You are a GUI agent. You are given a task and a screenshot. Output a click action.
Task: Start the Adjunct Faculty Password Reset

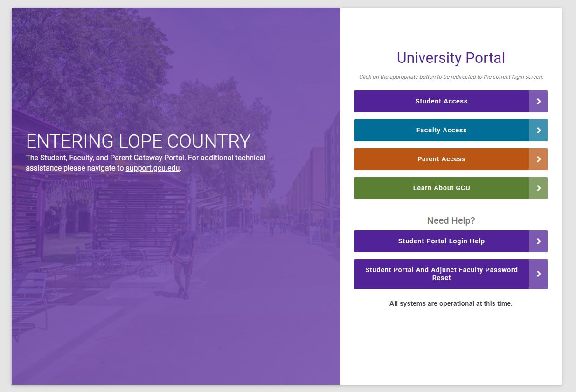point(441,274)
